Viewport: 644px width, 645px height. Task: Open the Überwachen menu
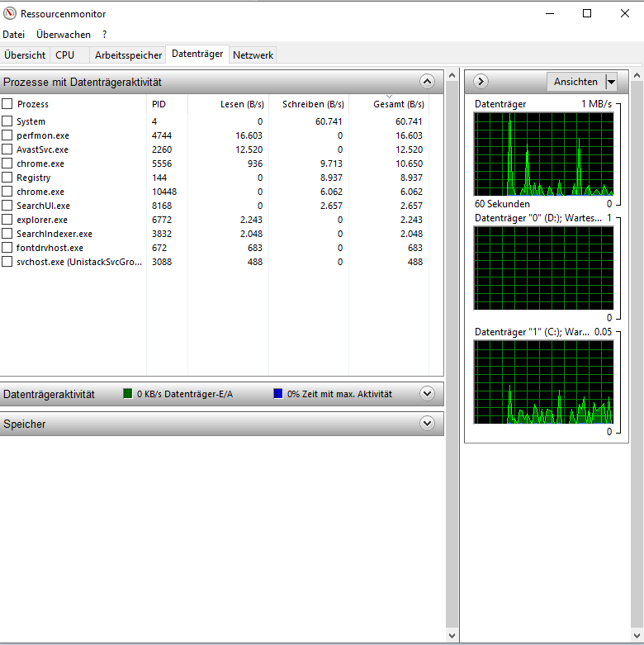(64, 35)
